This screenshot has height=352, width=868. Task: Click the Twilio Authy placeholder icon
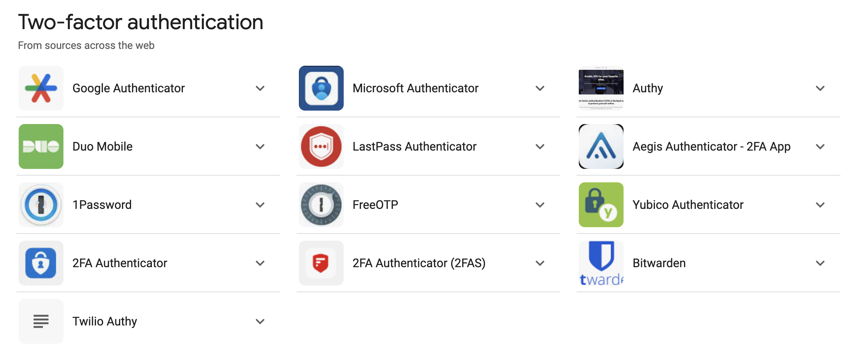pyautogui.click(x=41, y=321)
